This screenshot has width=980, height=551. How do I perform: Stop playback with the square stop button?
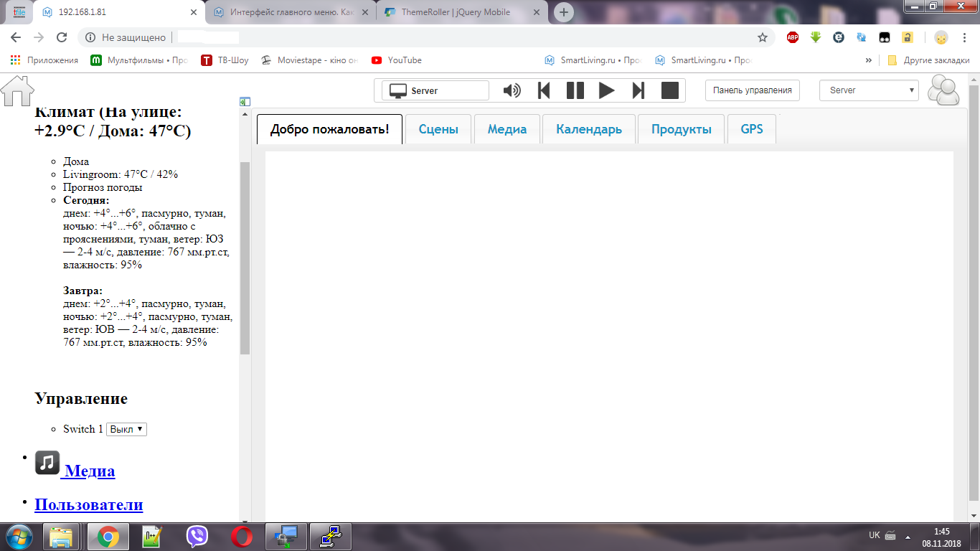(x=669, y=90)
